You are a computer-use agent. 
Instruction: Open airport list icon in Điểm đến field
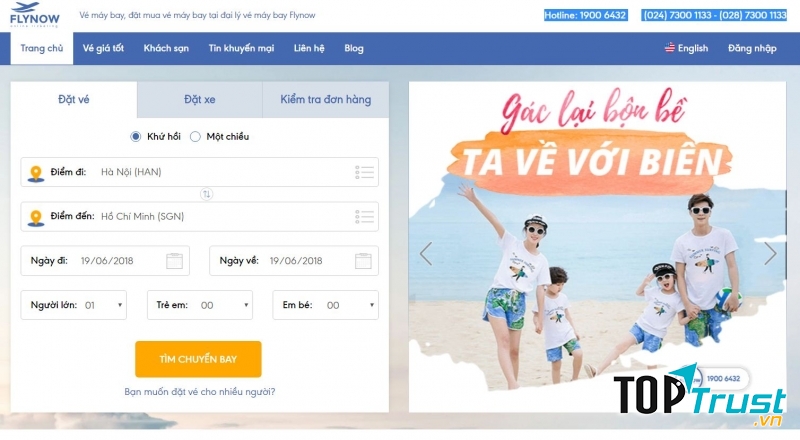click(364, 216)
